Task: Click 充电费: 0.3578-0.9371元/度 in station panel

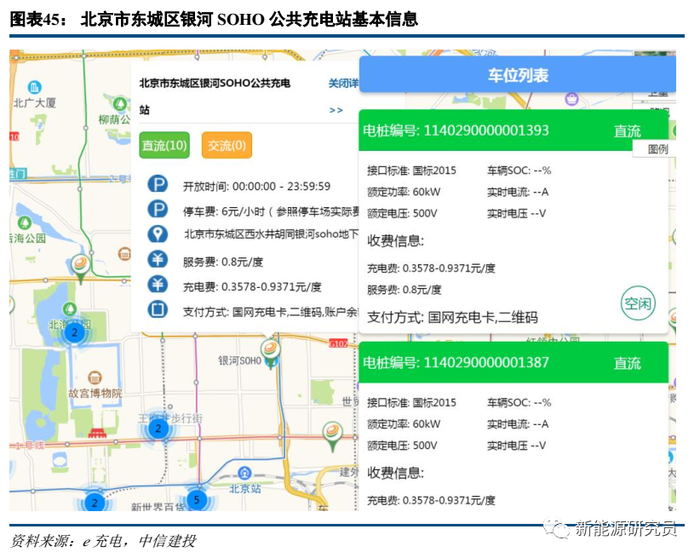Action: (x=252, y=287)
